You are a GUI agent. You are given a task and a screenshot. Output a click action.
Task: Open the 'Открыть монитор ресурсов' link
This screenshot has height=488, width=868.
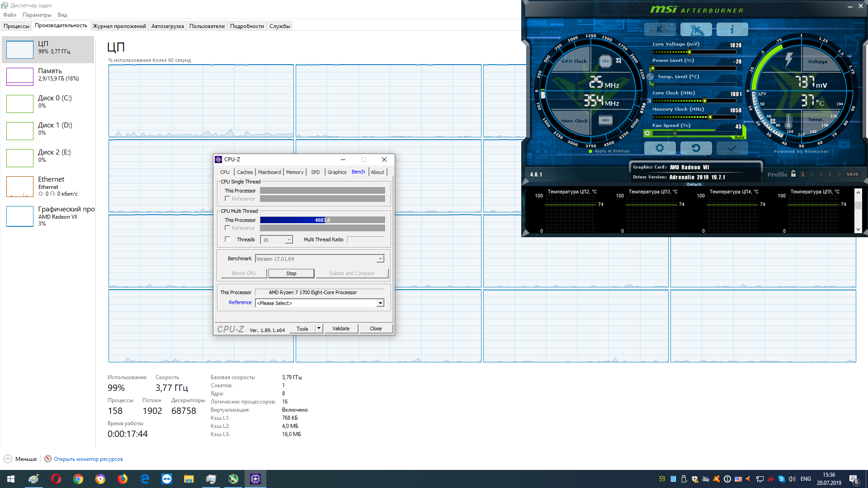(x=88, y=459)
